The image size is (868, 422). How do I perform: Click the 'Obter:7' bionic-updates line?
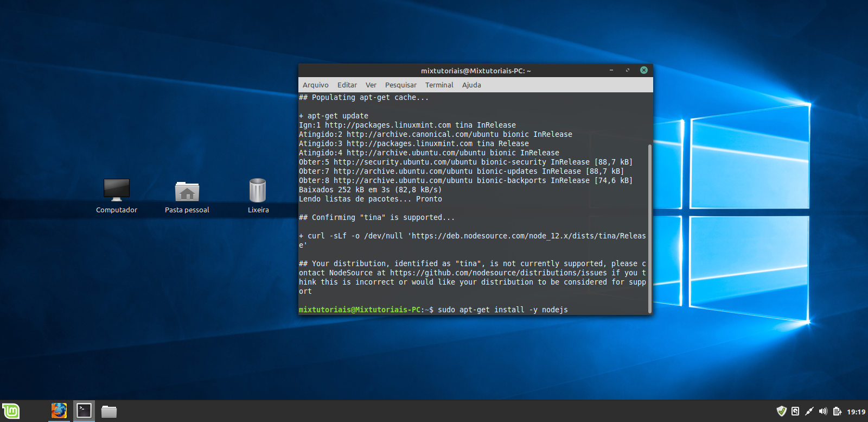[x=461, y=171]
